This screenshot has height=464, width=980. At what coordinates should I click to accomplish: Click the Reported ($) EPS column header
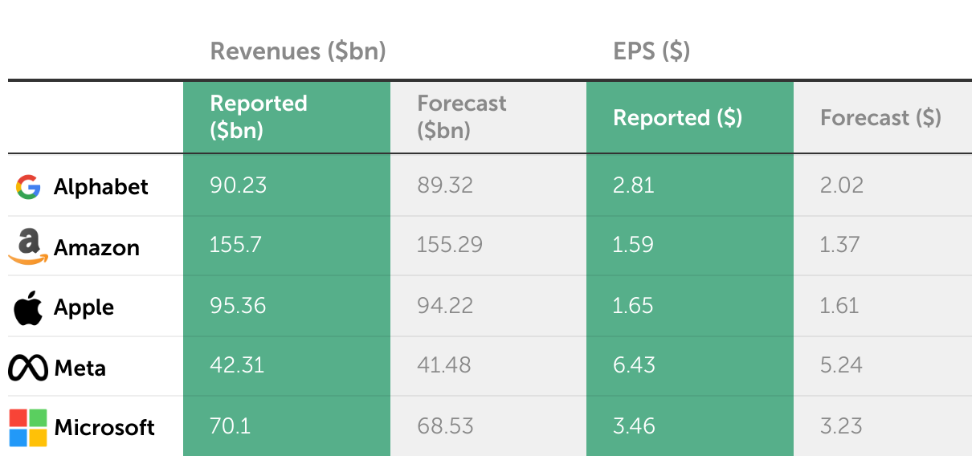[690, 116]
